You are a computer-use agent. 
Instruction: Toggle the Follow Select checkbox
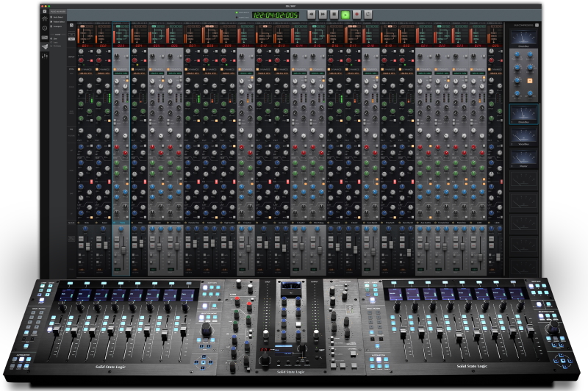[51, 22]
